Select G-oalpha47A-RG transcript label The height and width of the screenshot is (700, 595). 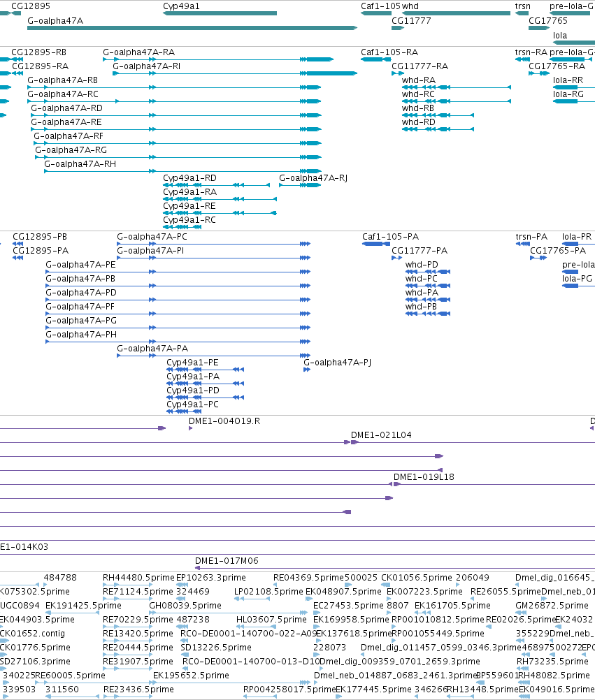click(71, 150)
